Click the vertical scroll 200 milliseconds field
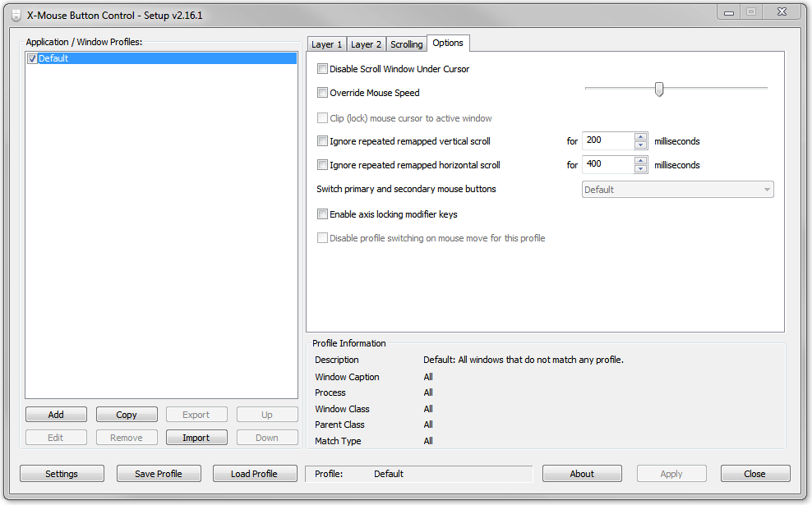812x505 pixels. point(608,140)
